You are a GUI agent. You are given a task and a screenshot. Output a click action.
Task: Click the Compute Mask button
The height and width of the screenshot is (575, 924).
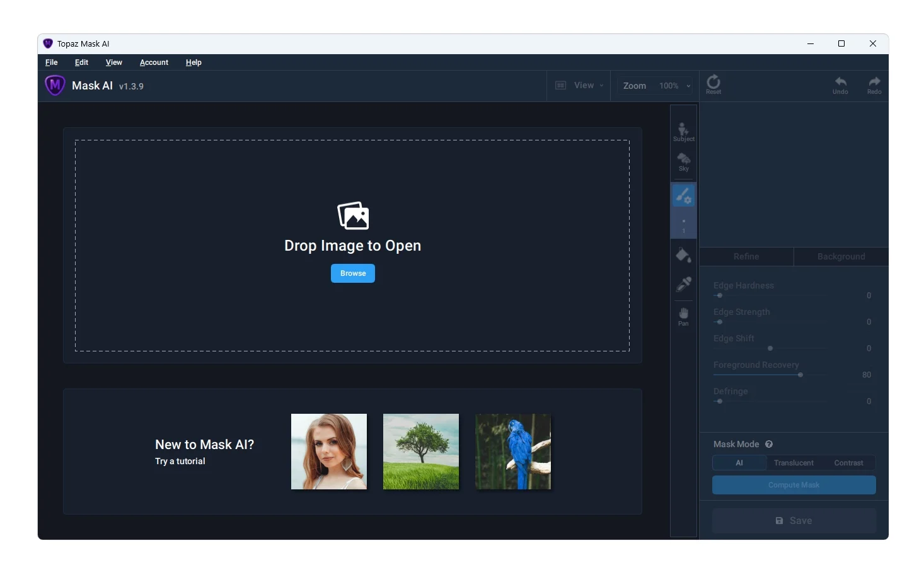[x=794, y=485]
